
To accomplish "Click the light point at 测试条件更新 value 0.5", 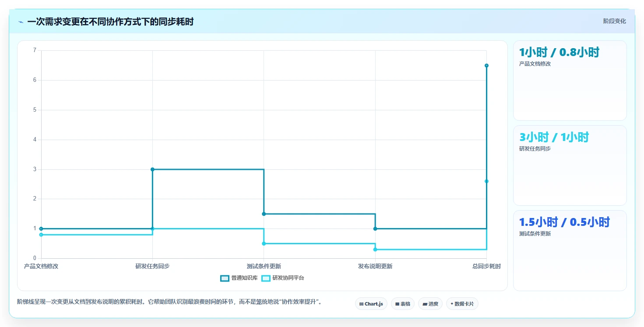I will (x=264, y=243).
